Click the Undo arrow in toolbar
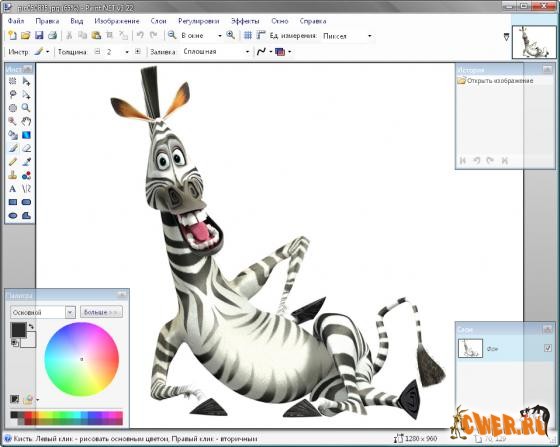 (140, 35)
